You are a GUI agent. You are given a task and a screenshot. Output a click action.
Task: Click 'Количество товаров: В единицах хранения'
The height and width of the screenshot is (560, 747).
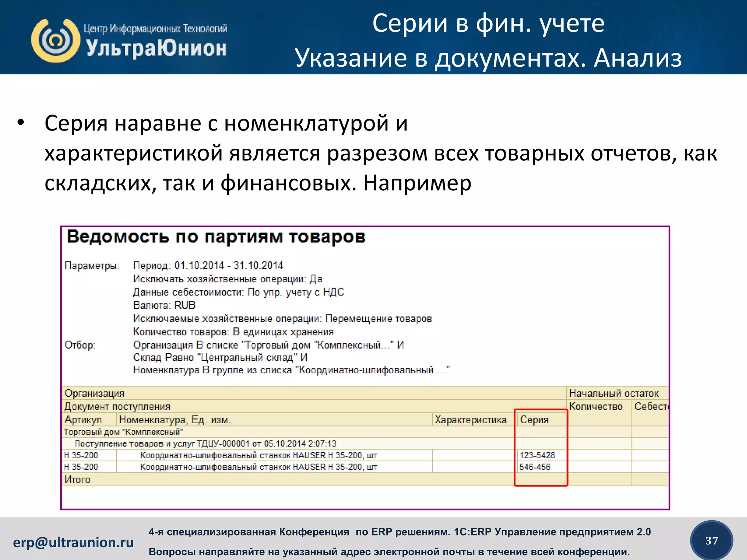tap(233, 332)
